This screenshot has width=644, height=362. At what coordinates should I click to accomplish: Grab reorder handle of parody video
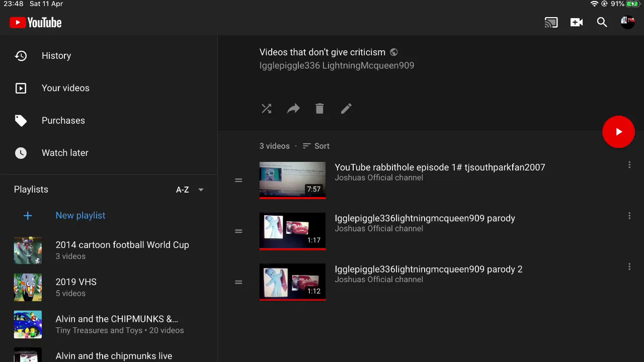[238, 231]
